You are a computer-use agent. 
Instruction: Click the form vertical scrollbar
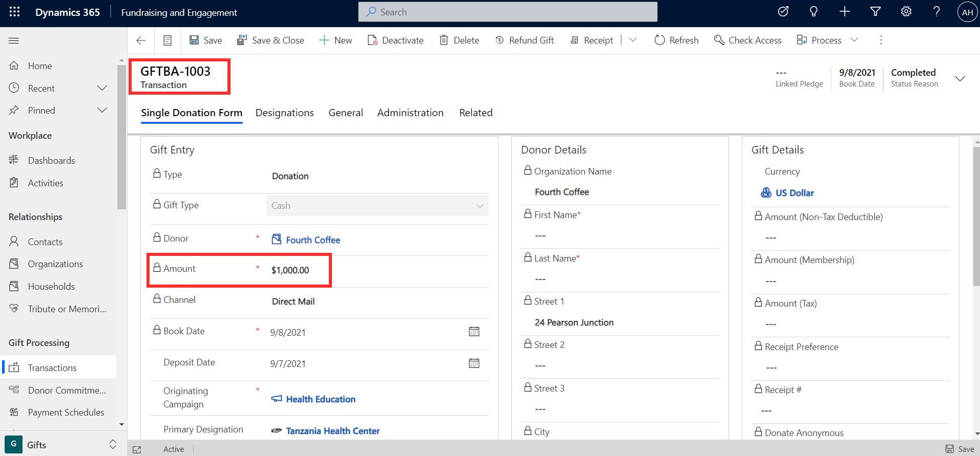tap(976, 217)
